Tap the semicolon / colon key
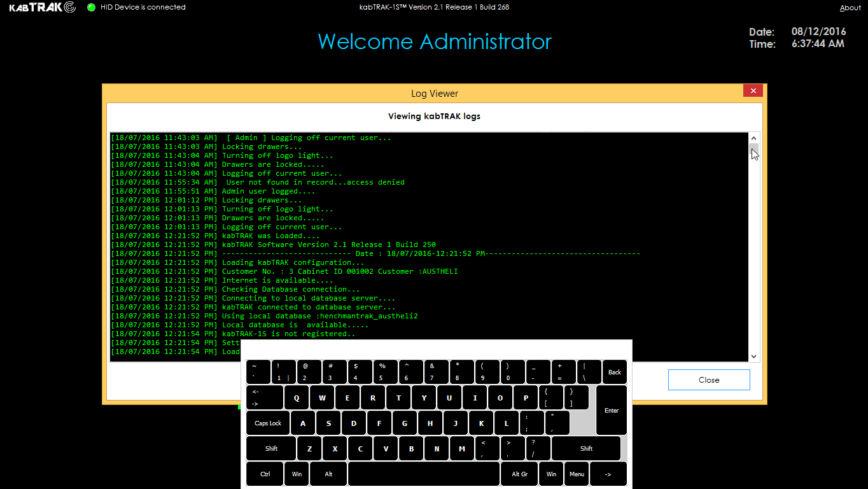The height and width of the screenshot is (489, 868). [x=532, y=423]
